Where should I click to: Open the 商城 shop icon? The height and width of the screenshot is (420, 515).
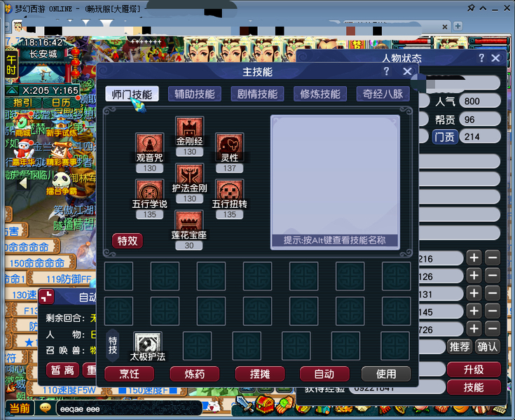22,125
